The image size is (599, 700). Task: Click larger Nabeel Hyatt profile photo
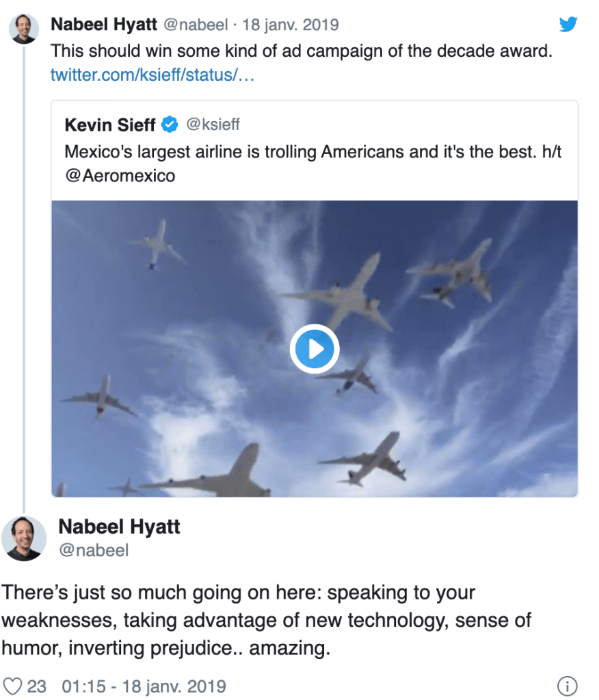24,538
